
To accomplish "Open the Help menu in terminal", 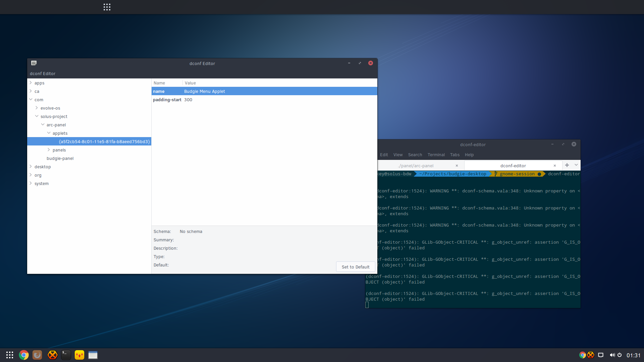I will 469,155.
